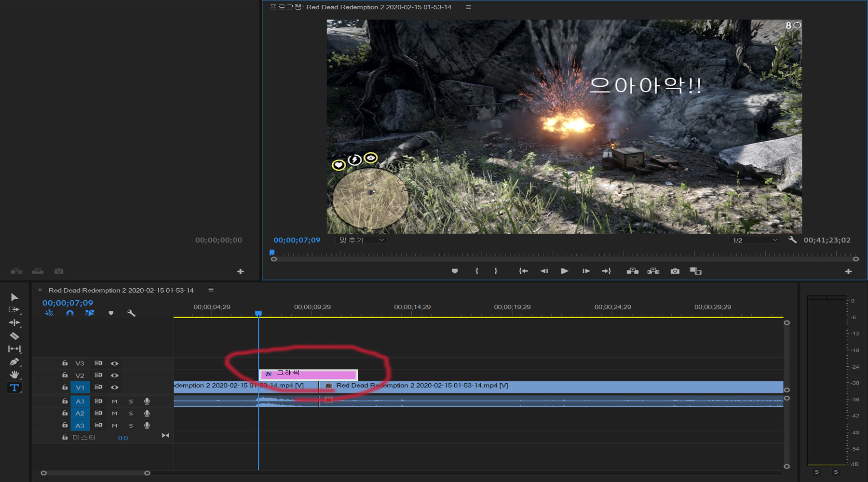Select the Razor tool
The height and width of the screenshot is (482, 868).
pos(14,335)
